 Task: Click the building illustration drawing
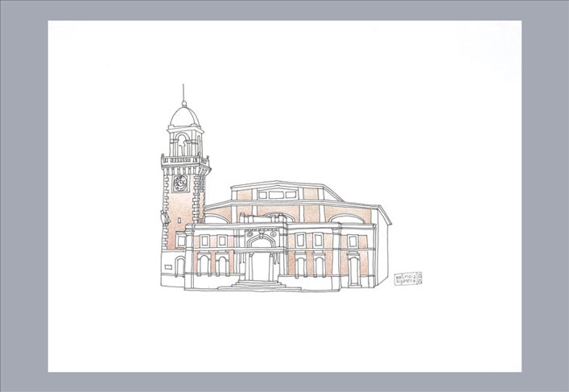[276, 188]
